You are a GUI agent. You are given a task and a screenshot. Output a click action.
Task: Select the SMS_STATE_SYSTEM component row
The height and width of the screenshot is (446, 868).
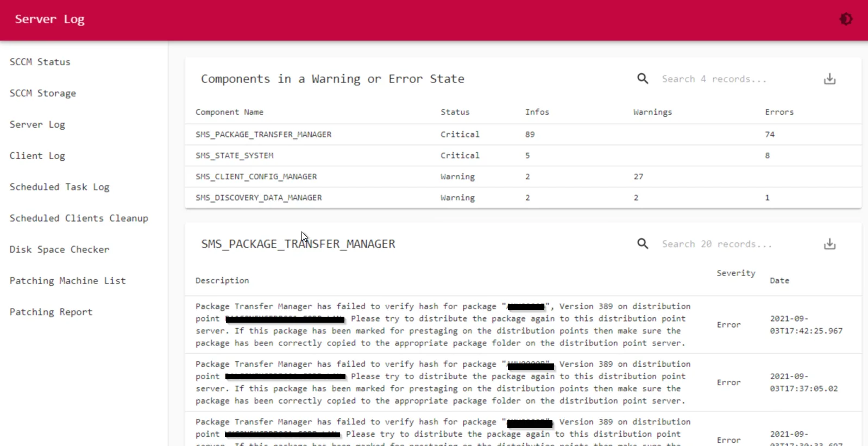click(523, 155)
